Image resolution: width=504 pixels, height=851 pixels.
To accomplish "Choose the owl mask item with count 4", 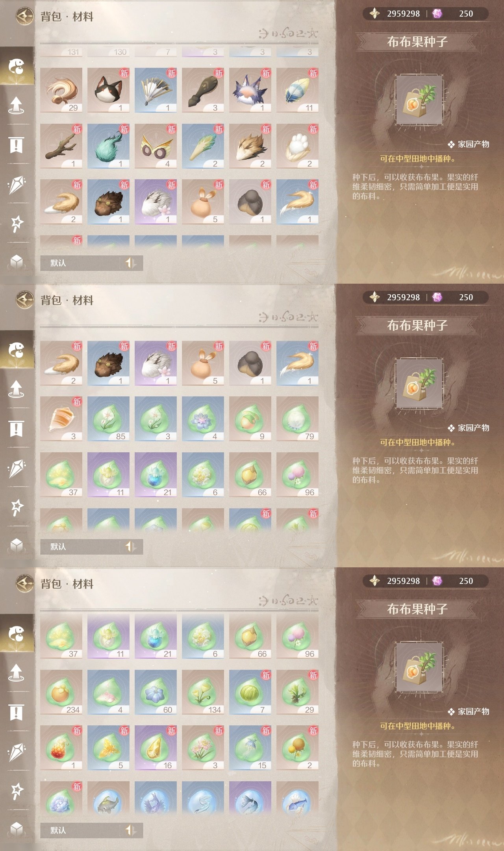I will coord(156,146).
